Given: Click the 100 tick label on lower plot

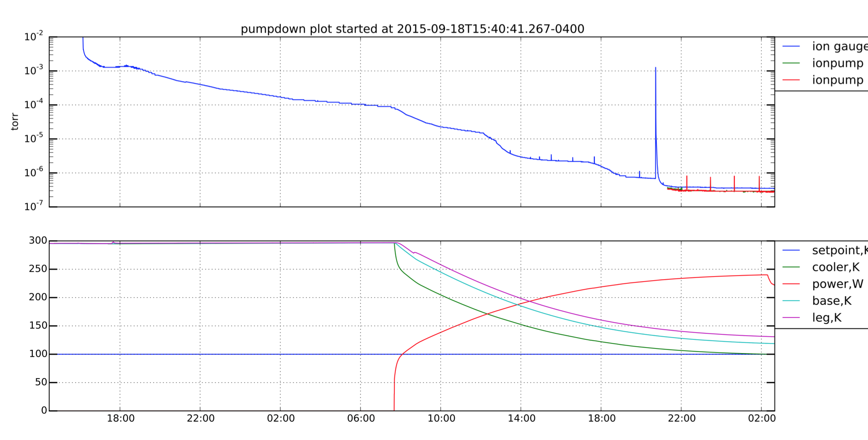Looking at the screenshot, I should (x=38, y=354).
